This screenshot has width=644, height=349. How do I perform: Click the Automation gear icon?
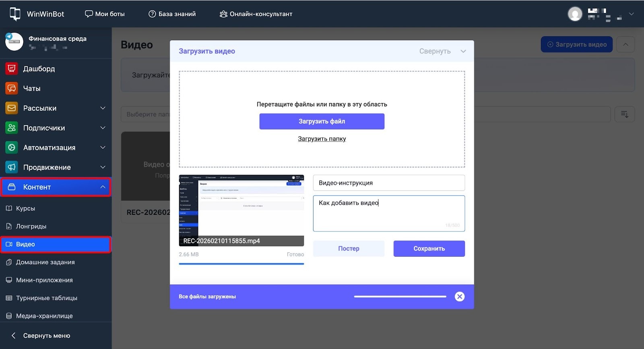tap(12, 147)
